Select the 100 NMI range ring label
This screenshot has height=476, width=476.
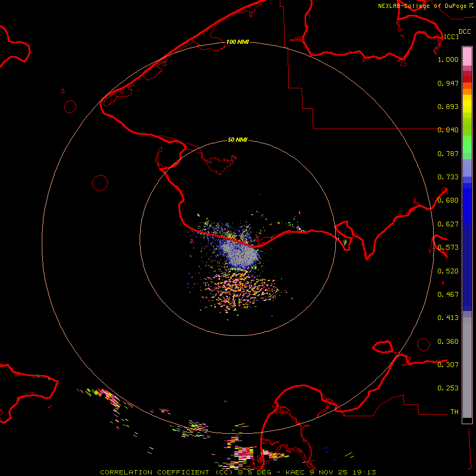pyautogui.click(x=237, y=42)
